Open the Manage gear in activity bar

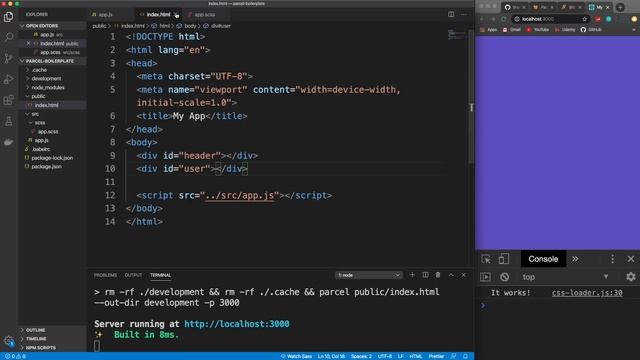(x=9, y=341)
